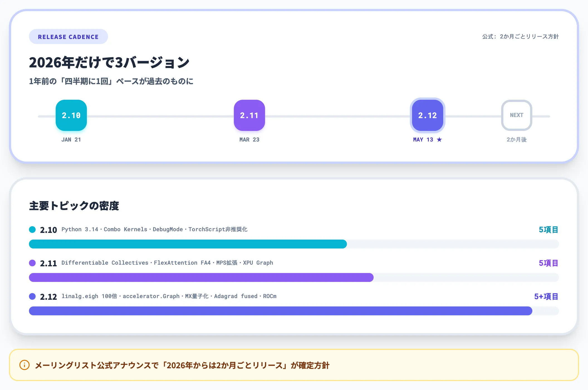Click the Python 3.14 topics line
The width and height of the screenshot is (588, 390).
(155, 229)
